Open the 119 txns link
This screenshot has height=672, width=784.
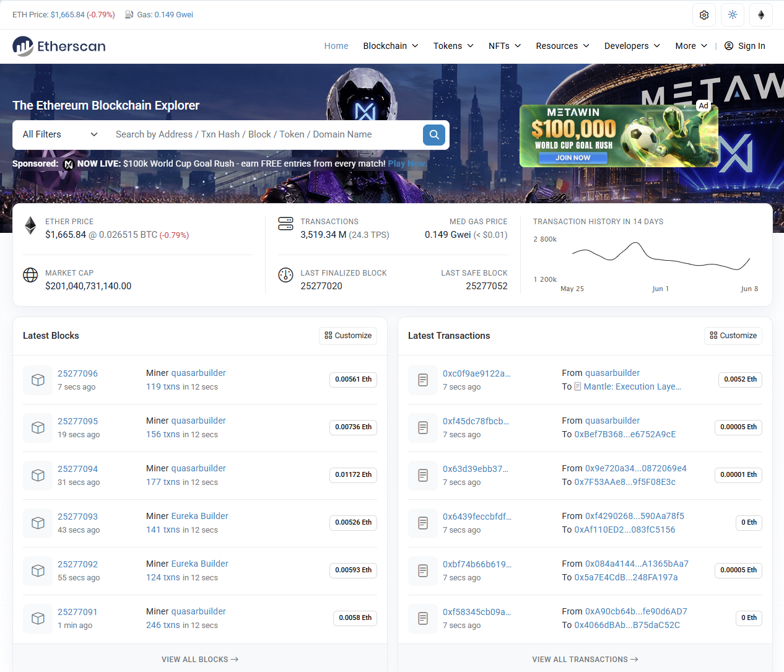(163, 386)
